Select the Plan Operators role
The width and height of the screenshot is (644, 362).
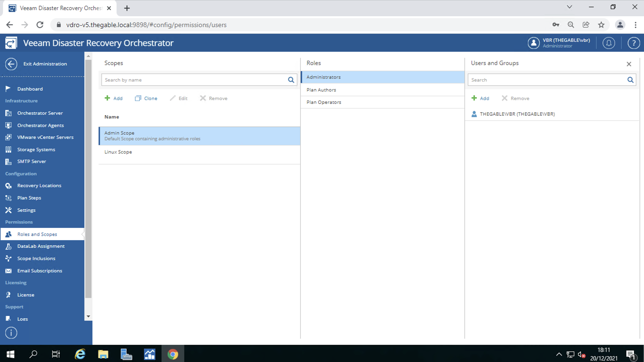(x=383, y=102)
